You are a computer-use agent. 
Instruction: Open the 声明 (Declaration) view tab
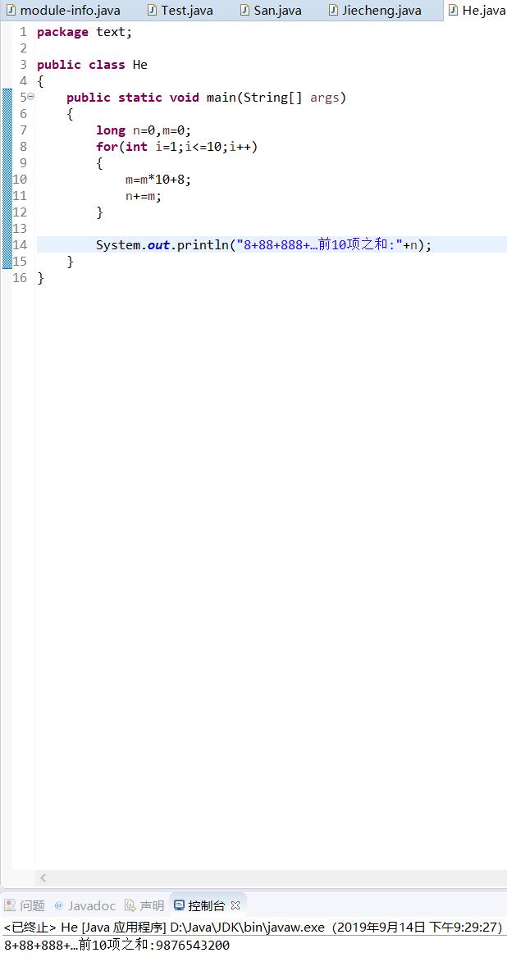[x=144, y=905]
